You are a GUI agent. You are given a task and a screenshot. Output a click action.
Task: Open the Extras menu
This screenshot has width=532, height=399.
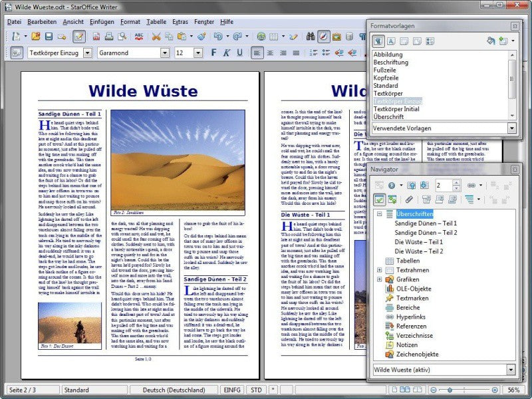(x=180, y=22)
